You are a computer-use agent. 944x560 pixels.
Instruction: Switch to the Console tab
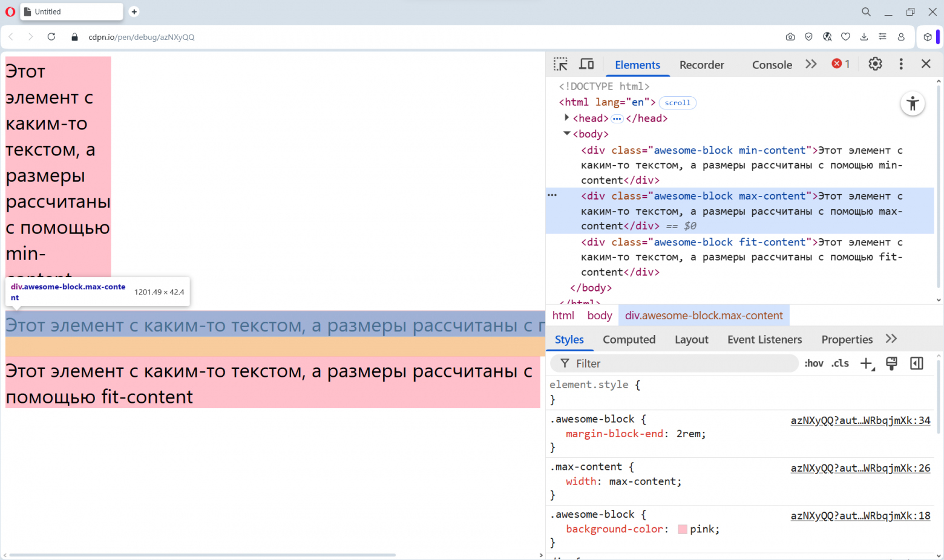coord(772,64)
